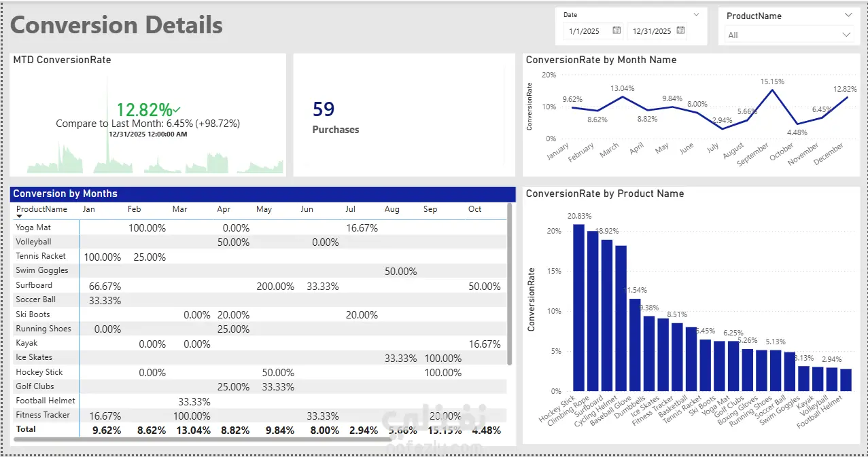The height and width of the screenshot is (457, 868).
Task: Collapse the Date slicer chevron
Action: 696,14
